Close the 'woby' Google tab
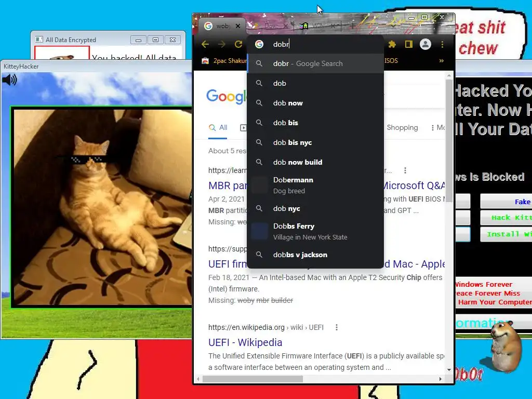 [238, 26]
